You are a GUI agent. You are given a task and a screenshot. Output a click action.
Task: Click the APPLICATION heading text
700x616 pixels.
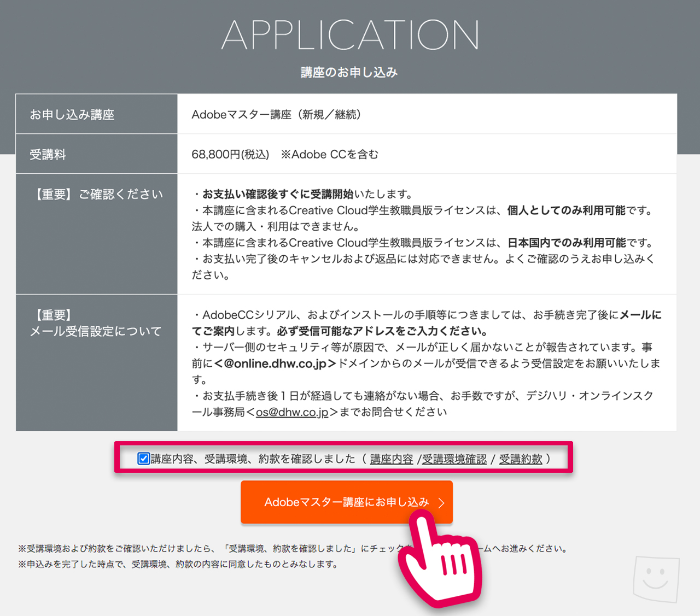point(350,35)
